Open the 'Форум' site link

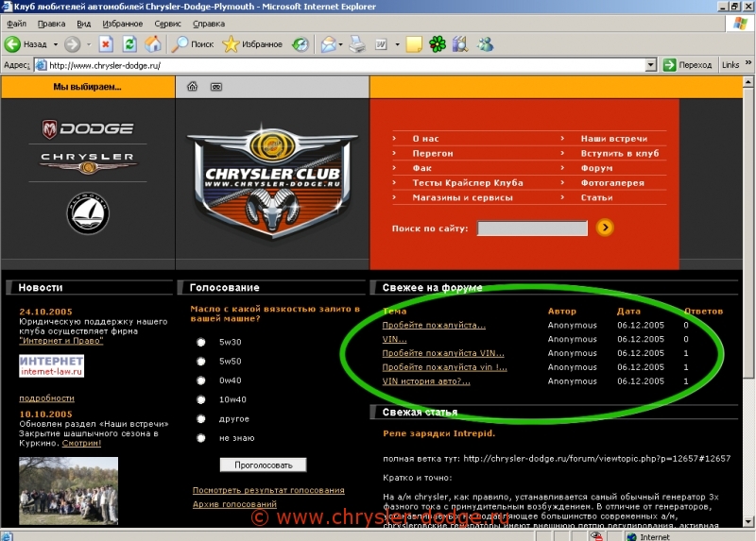[596, 168]
